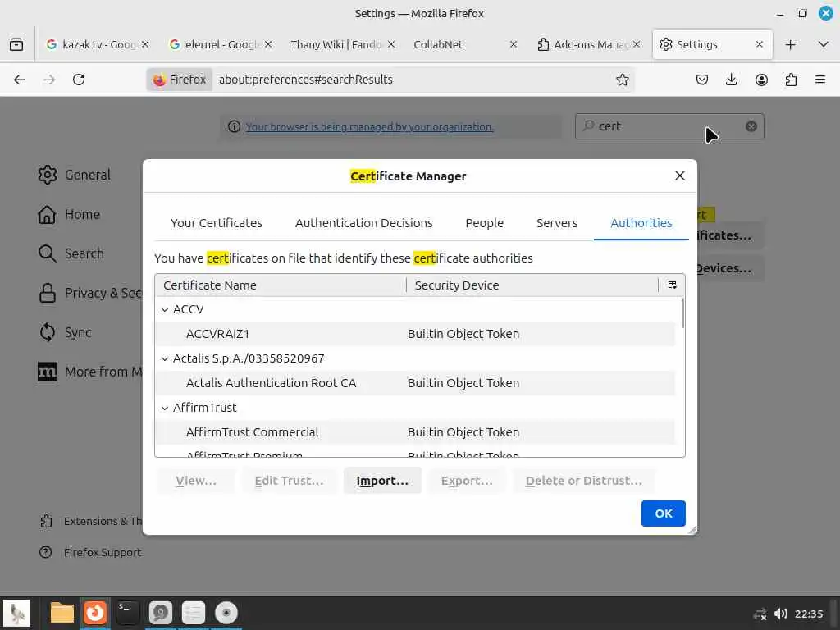Open Search settings category
This screenshot has height=630, width=840.
71,253
